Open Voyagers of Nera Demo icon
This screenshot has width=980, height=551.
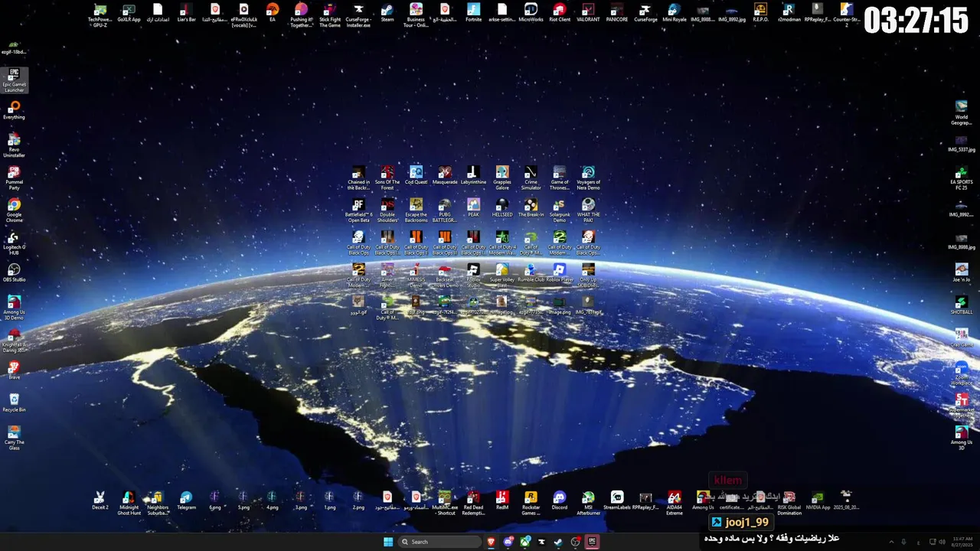coord(588,178)
